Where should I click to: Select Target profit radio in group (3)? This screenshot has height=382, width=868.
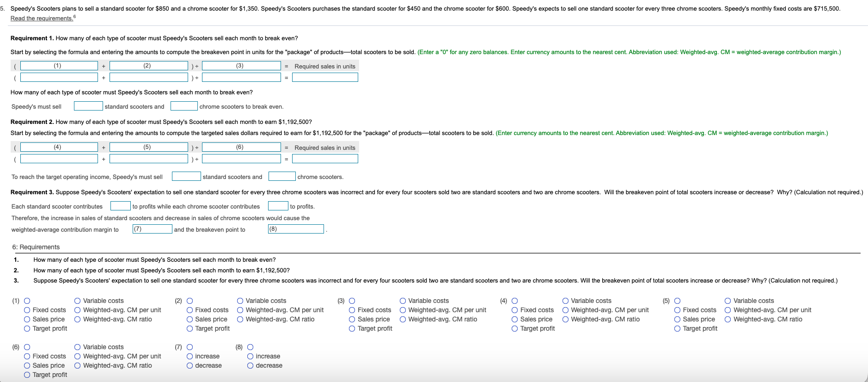pos(352,329)
